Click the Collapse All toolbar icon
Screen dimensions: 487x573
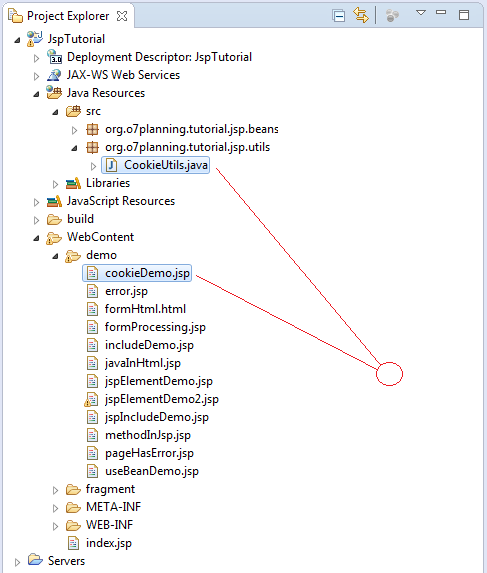point(339,16)
